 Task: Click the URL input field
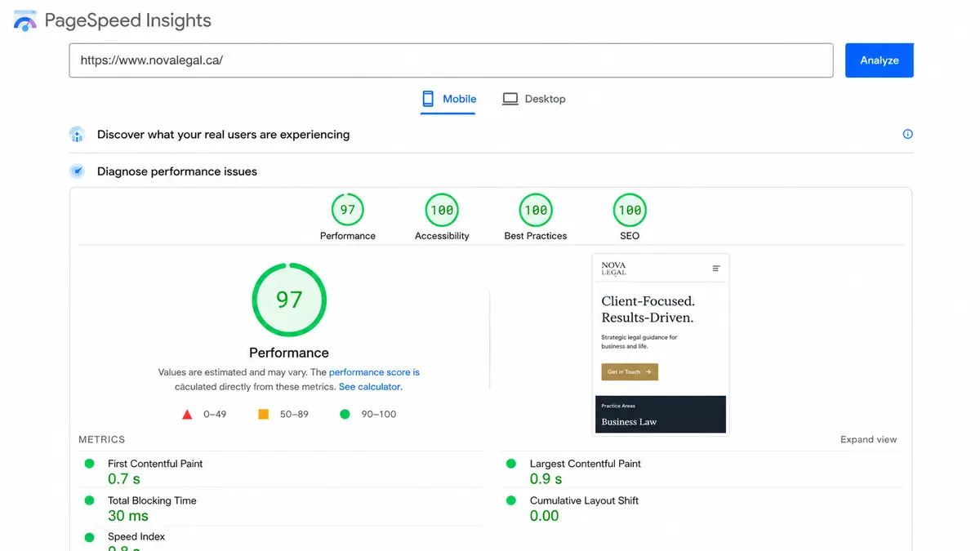pyautogui.click(x=451, y=60)
